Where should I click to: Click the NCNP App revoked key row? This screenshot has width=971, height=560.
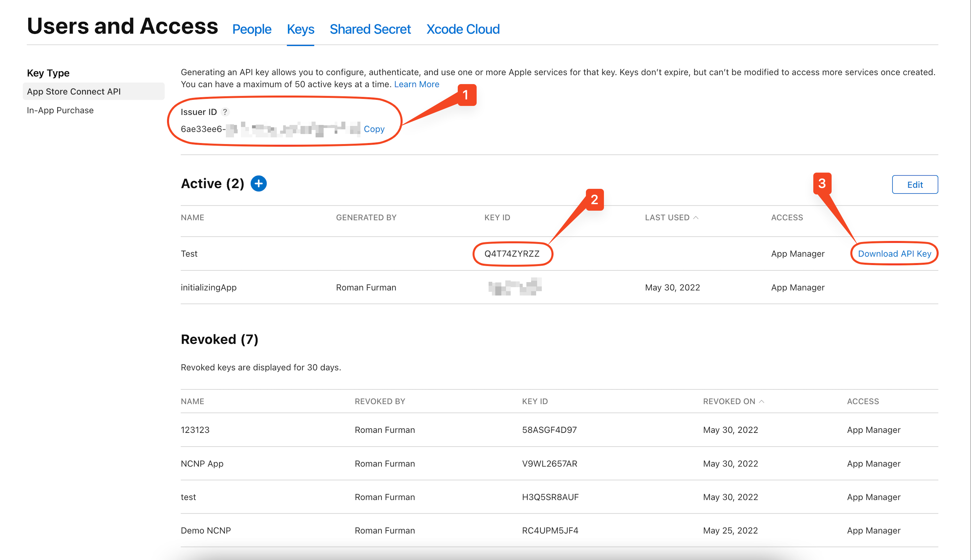tap(202, 464)
